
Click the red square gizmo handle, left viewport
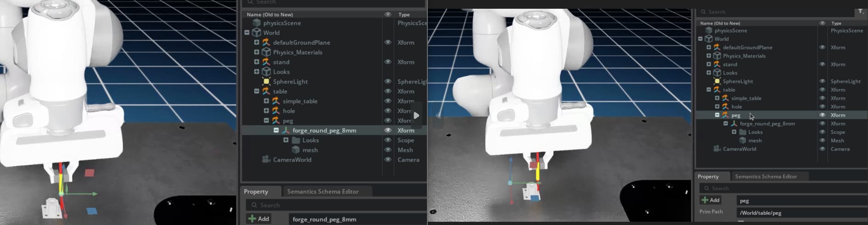(x=90, y=173)
